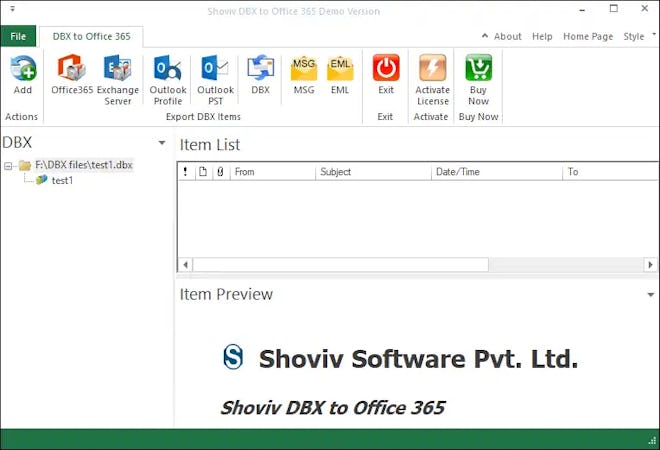This screenshot has height=450, width=660.
Task: Save items as EML icon
Action: click(340, 69)
